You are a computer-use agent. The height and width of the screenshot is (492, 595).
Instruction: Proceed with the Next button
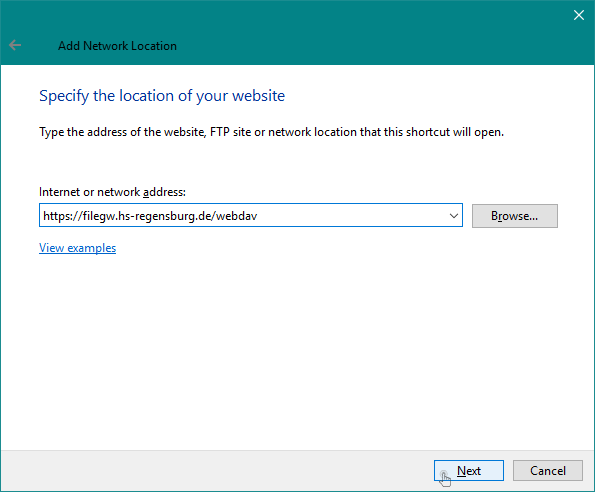click(x=469, y=470)
